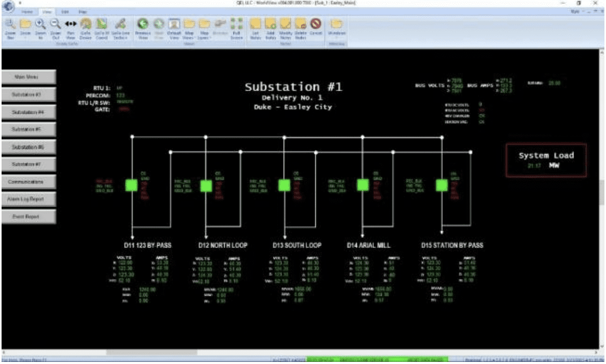606x364 pixels.
Task: Click the BUS VOLTS label
Action: pos(430,85)
